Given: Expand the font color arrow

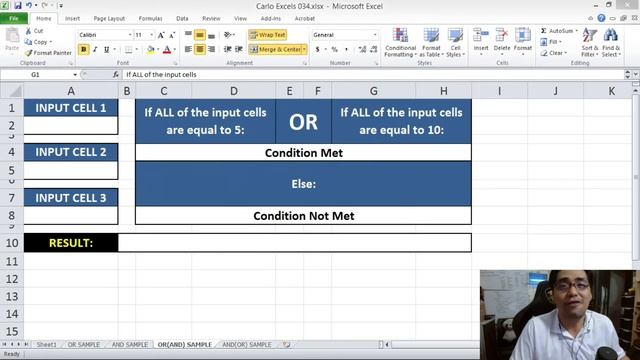Looking at the screenshot, I should (x=174, y=49).
